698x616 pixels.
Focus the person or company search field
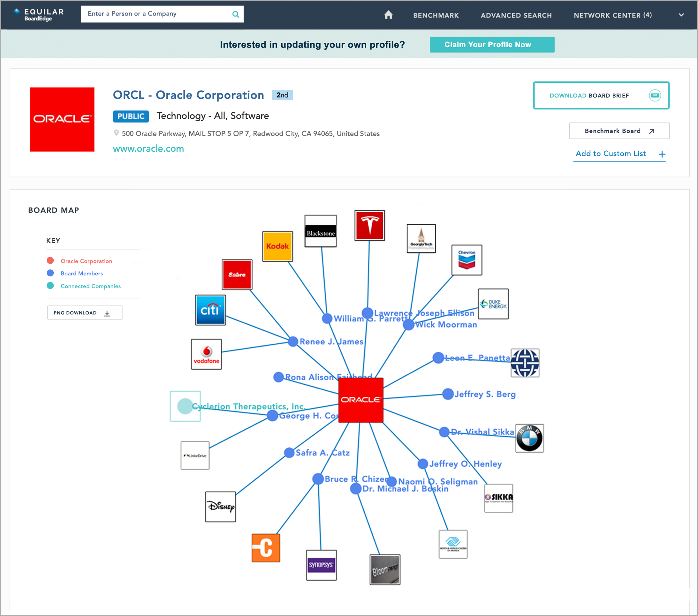point(162,14)
